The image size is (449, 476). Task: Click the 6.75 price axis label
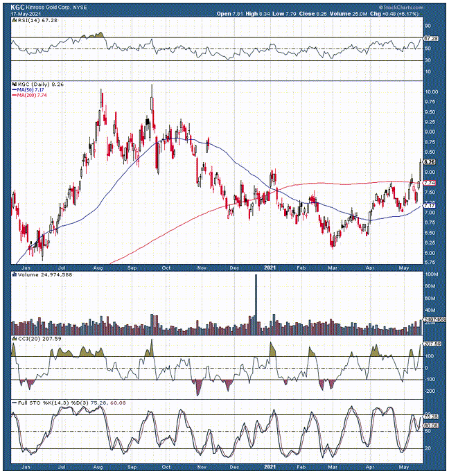pyautogui.click(x=430, y=222)
